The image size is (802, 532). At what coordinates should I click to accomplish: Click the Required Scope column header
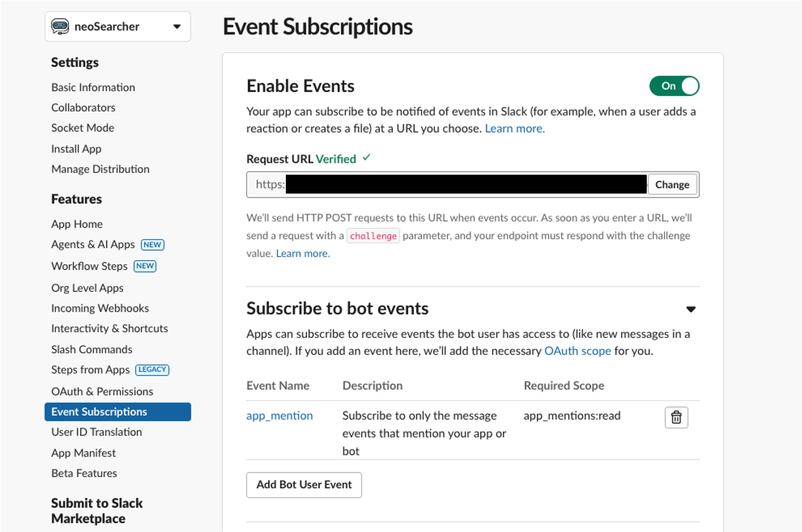pos(564,386)
